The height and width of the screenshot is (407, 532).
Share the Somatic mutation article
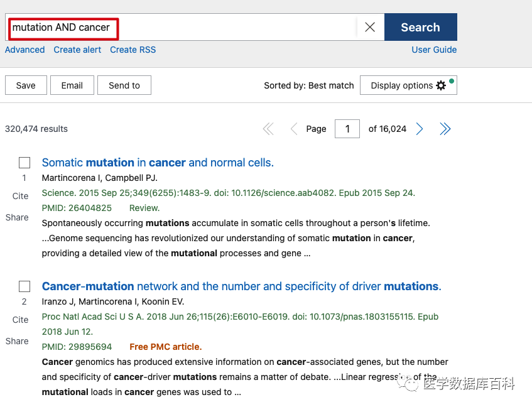[17, 217]
